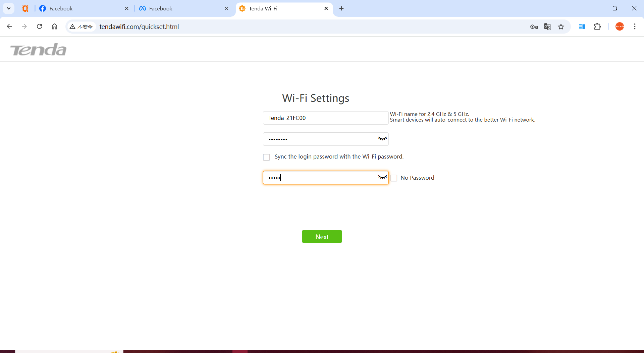Click the green Next button
The width and height of the screenshot is (644, 353).
coord(322,236)
